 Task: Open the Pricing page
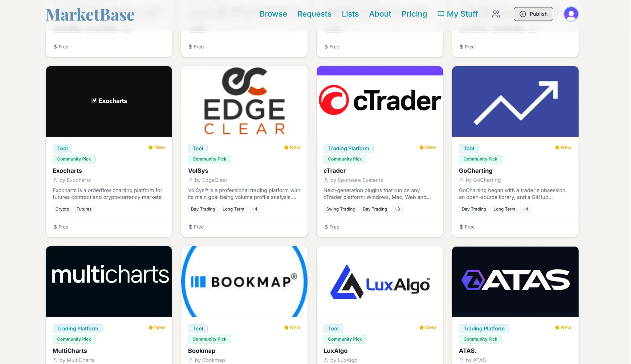coord(414,14)
